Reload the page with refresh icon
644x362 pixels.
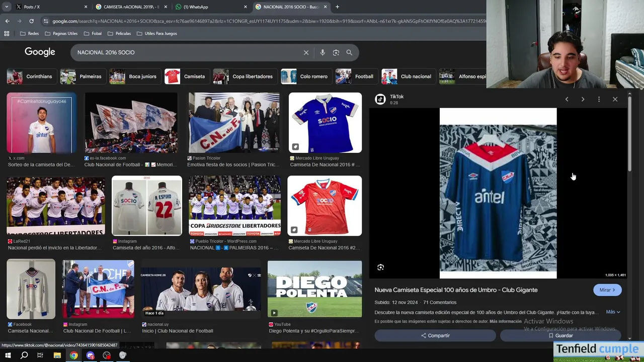click(31, 21)
